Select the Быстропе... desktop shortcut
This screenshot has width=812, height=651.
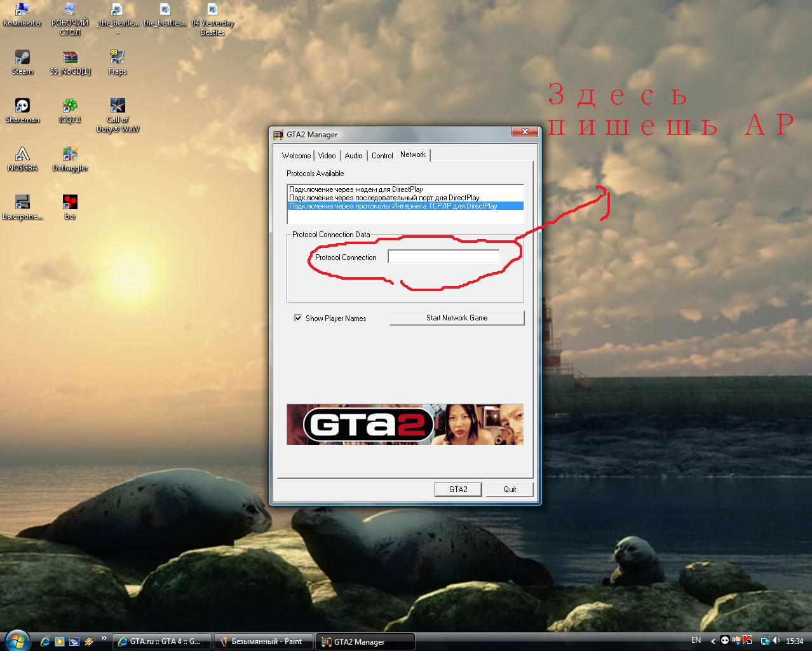point(22,207)
